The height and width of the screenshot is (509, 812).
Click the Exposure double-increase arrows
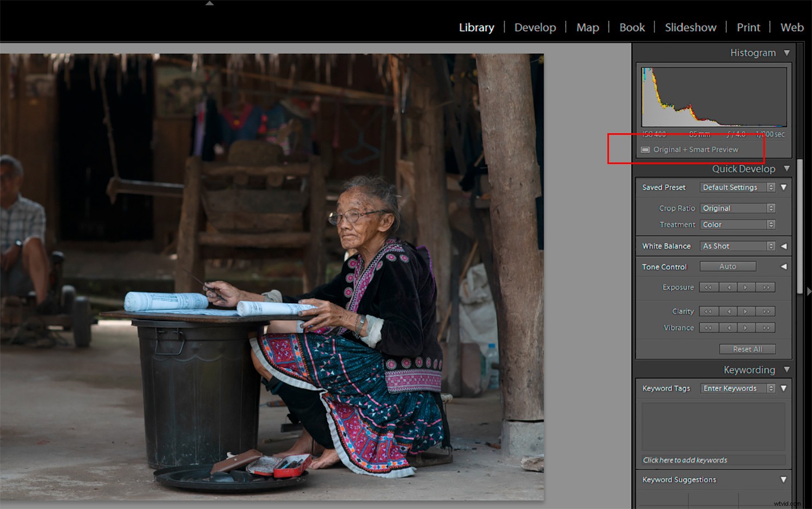click(x=765, y=287)
